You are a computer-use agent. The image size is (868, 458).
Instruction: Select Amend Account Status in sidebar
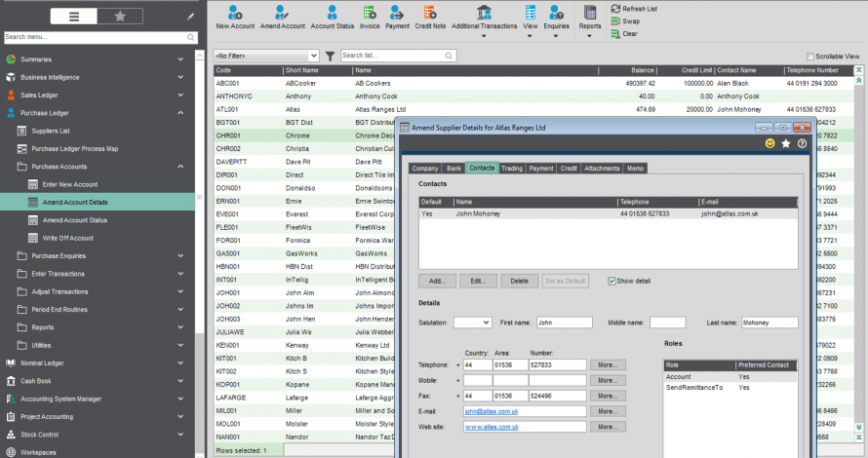click(75, 220)
